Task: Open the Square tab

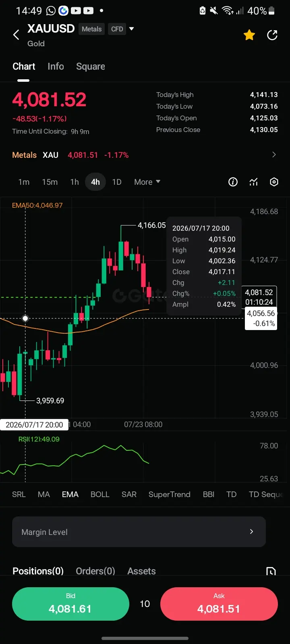Action: point(91,66)
